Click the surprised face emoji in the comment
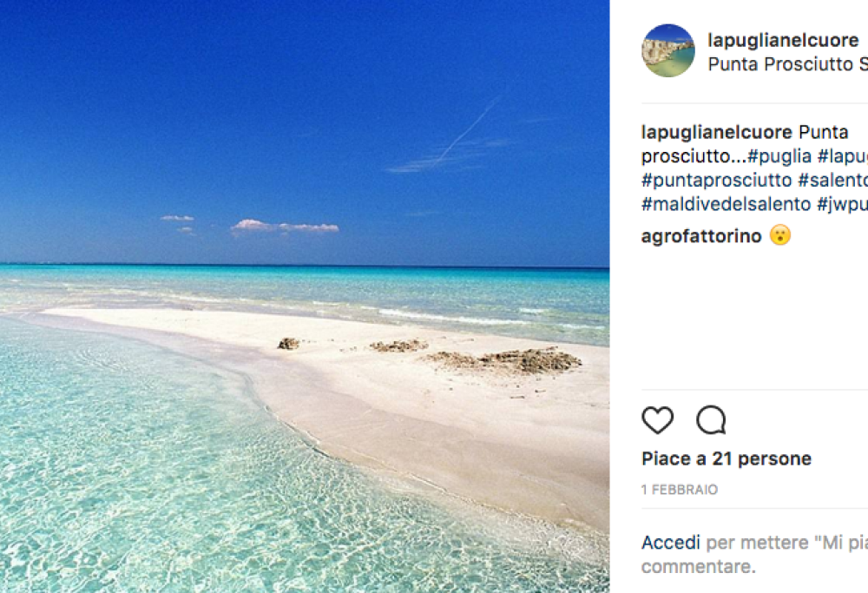The image size is (868, 593). pos(779,235)
